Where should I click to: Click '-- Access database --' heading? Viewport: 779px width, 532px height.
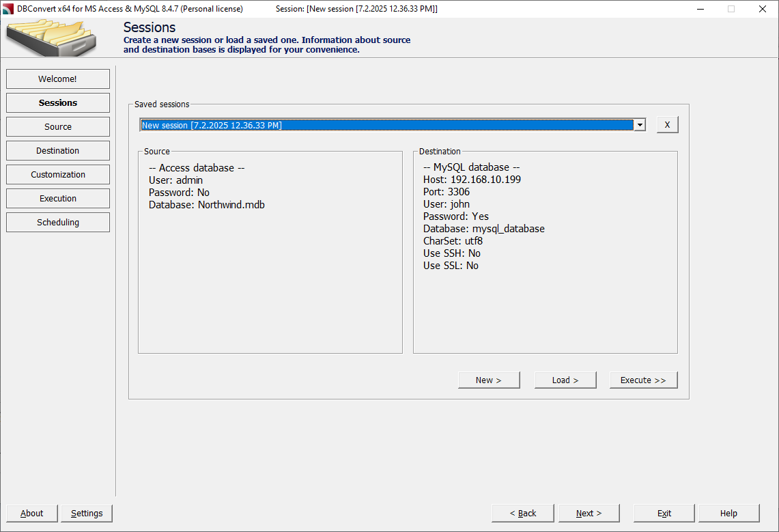click(197, 168)
